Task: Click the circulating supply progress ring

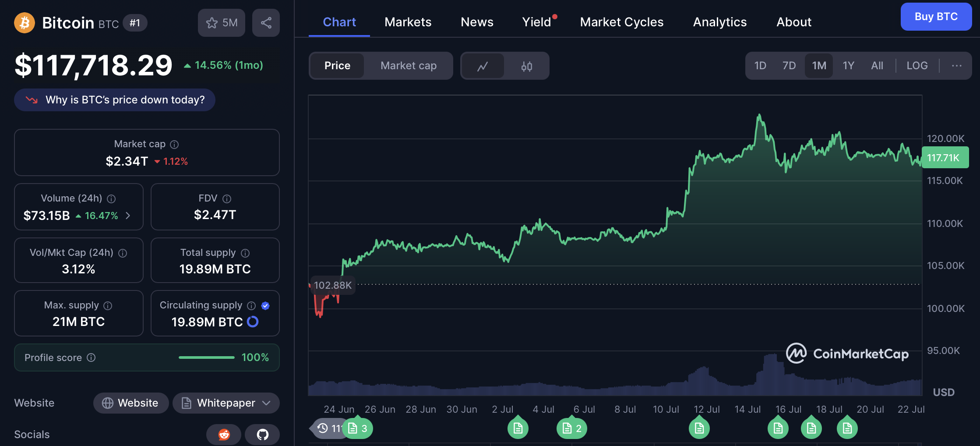Action: 253,322
